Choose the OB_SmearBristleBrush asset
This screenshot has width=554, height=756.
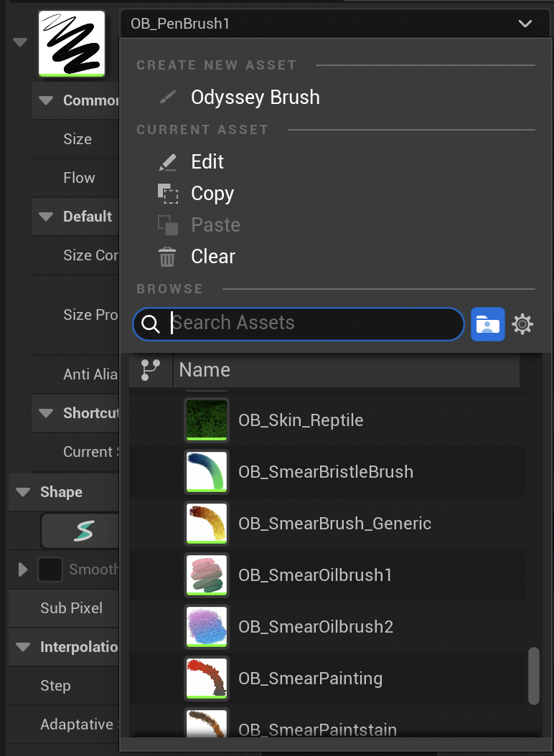pos(325,472)
